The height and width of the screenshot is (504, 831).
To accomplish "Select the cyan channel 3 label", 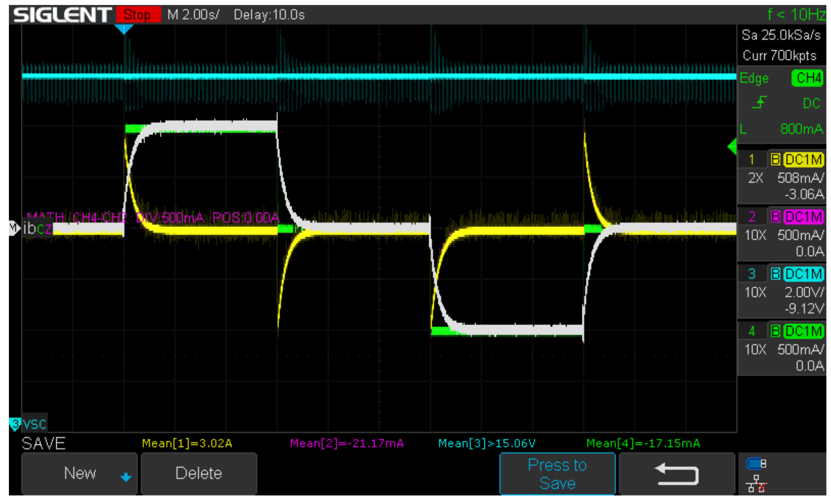I will click(752, 274).
